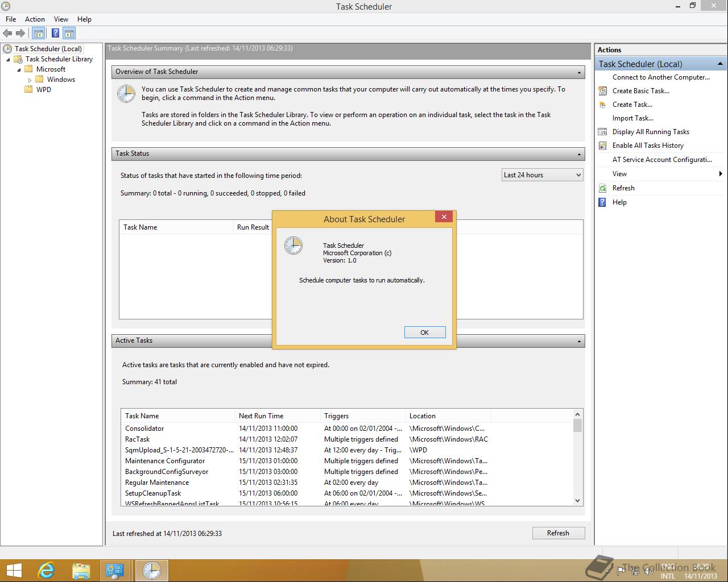
Task: Select the RacTask task row
Action: coord(347,439)
